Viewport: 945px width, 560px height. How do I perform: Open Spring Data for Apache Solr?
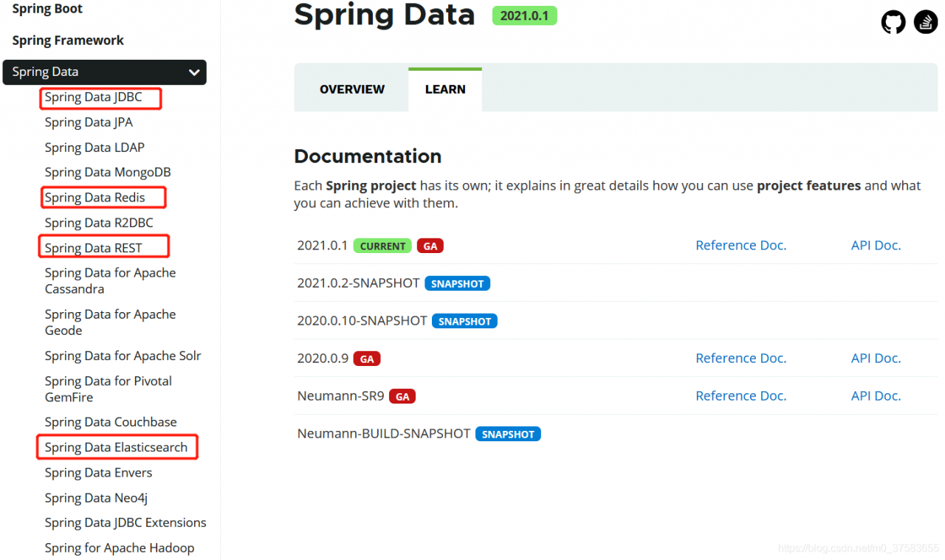point(123,356)
